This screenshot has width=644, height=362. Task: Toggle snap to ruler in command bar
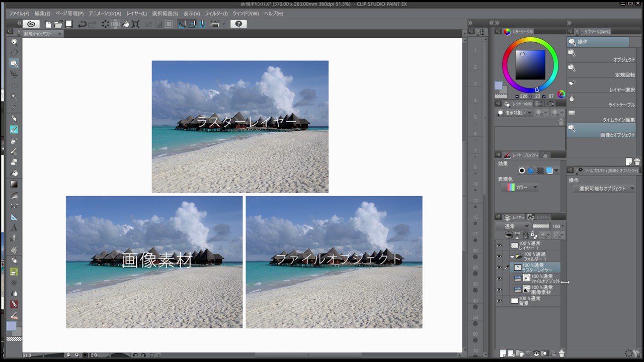click(182, 24)
